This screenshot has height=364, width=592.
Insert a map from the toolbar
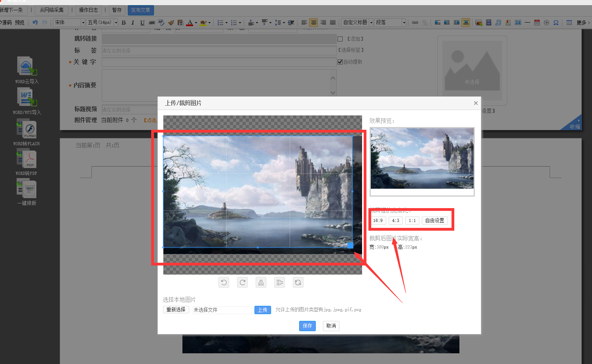pos(508,23)
